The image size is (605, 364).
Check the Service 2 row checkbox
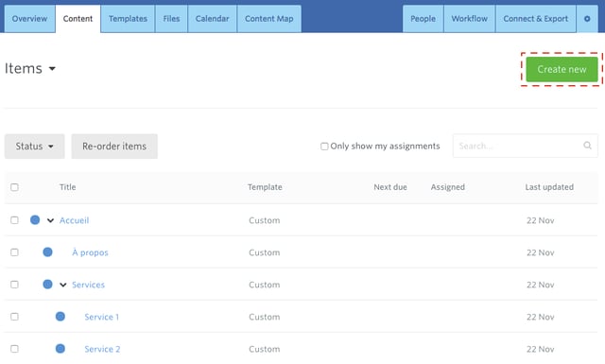coord(15,349)
